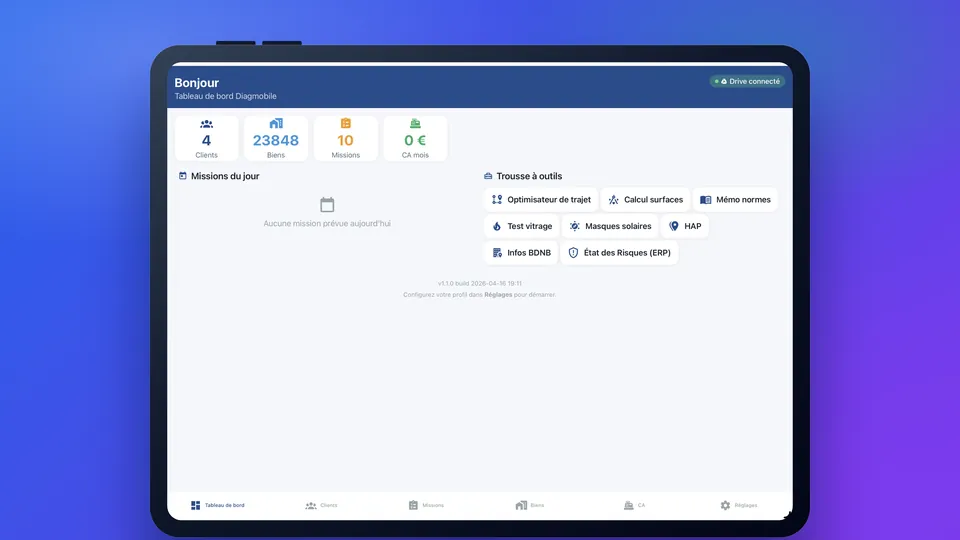Screen dimensions: 960x540
Task: Open the Masques solaires tool
Action: point(610,226)
